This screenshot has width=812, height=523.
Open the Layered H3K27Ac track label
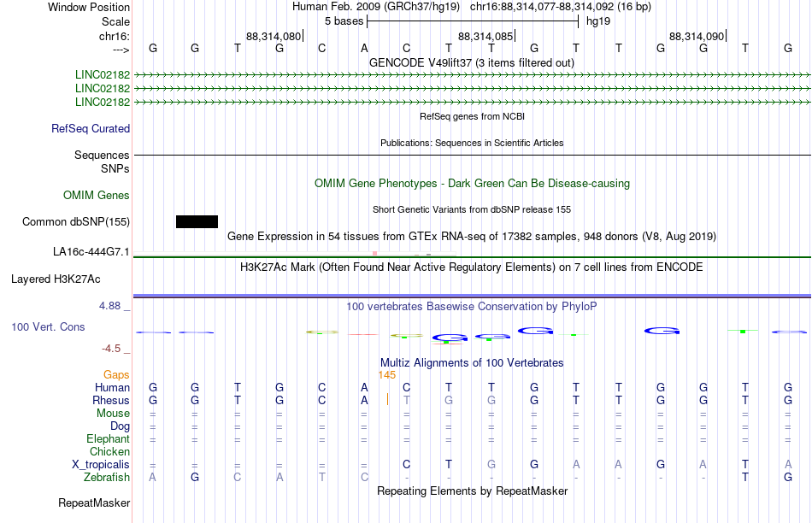point(56,279)
